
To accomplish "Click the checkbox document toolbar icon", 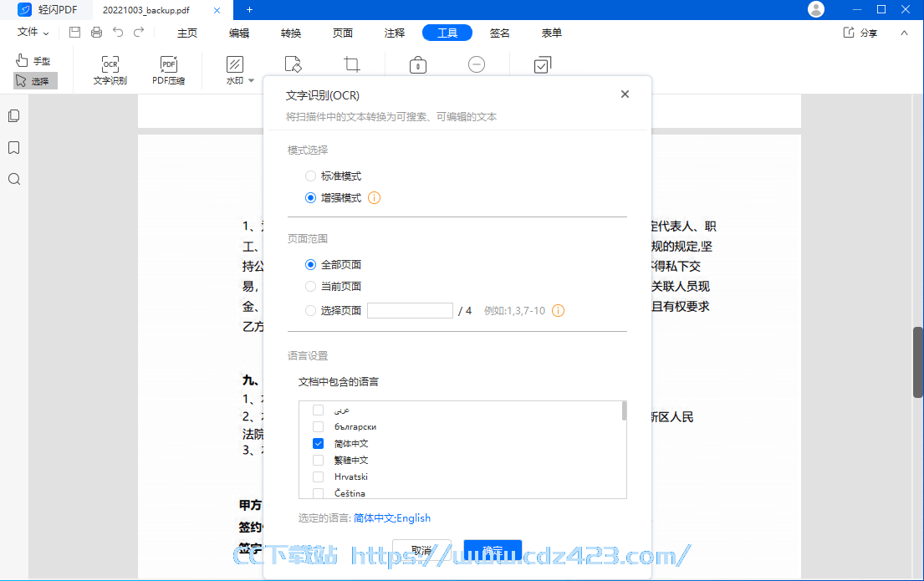I will (x=542, y=64).
